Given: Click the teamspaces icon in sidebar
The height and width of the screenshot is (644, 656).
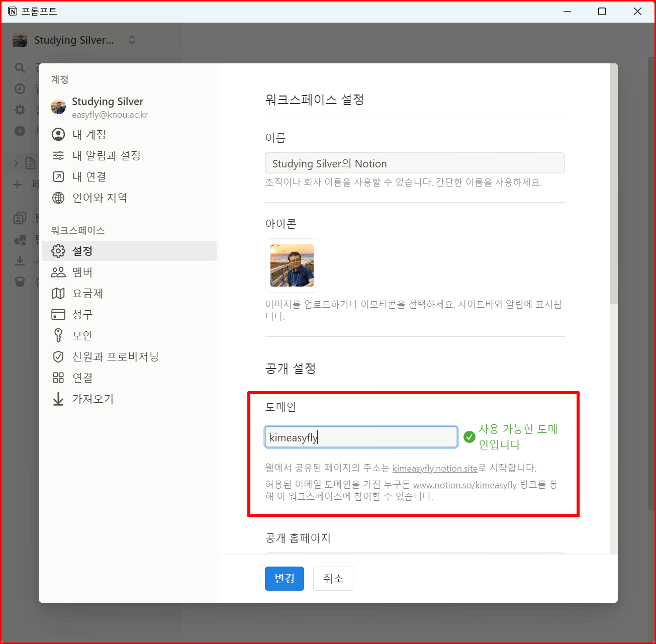Looking at the screenshot, I should tap(20, 218).
